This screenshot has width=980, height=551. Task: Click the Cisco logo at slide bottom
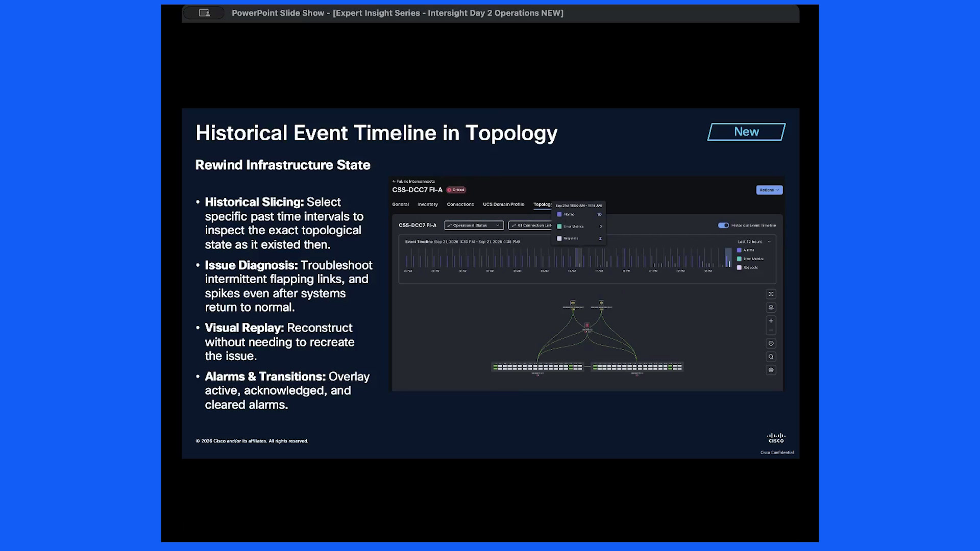tap(776, 438)
